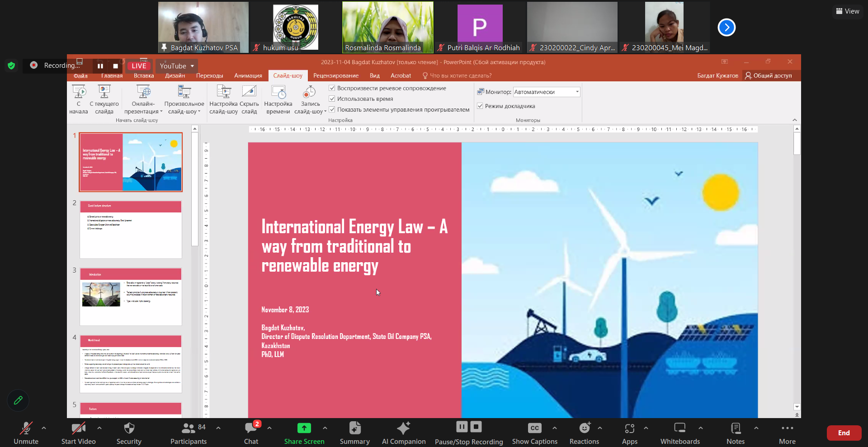Click the green annotation pencil icon
Viewport: 868px width, 447px height.
point(18,400)
